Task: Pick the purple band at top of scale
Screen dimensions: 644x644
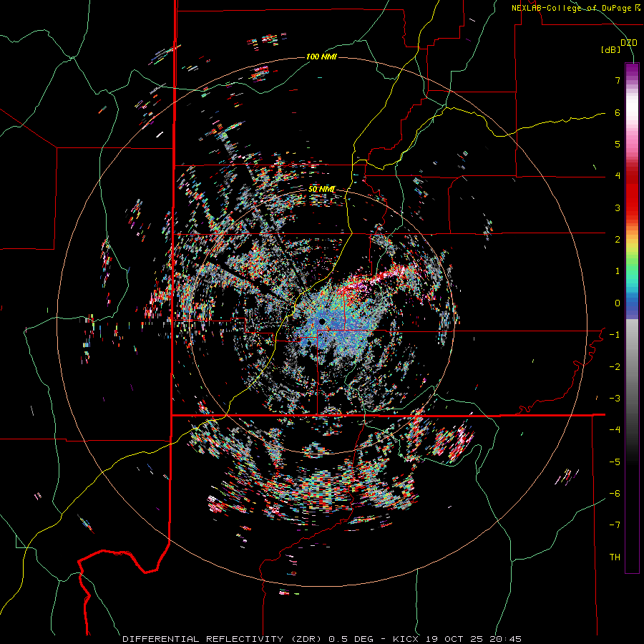Action: pyautogui.click(x=632, y=70)
